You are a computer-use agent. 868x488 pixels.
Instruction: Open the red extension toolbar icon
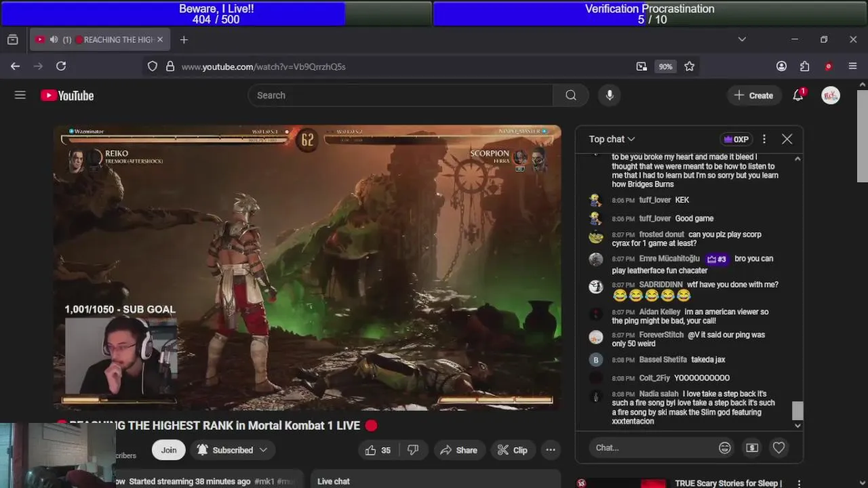click(829, 66)
